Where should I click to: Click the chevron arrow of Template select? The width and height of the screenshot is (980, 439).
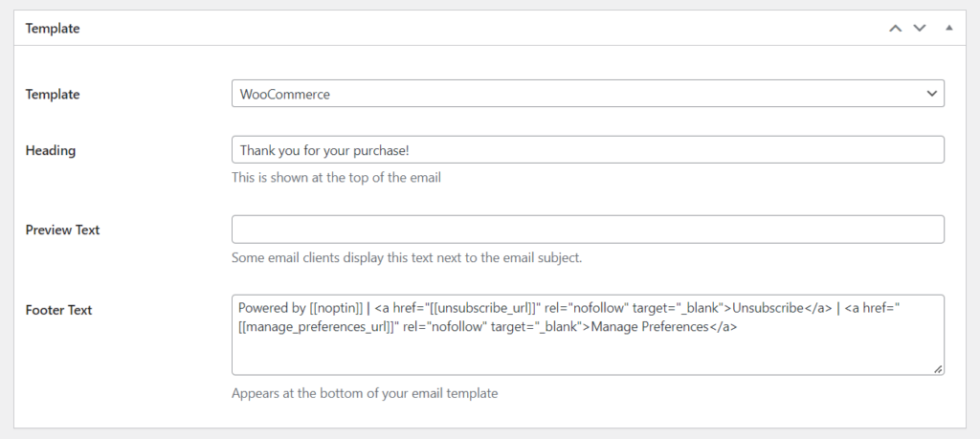(932, 94)
